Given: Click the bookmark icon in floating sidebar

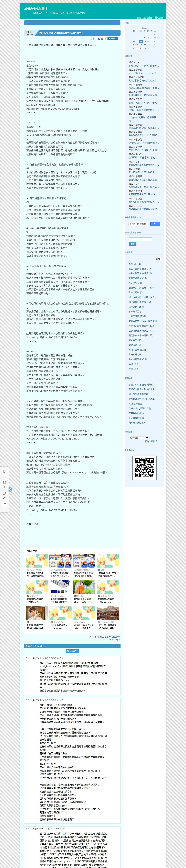Looking at the screenshot, I should (x=4, y=471).
